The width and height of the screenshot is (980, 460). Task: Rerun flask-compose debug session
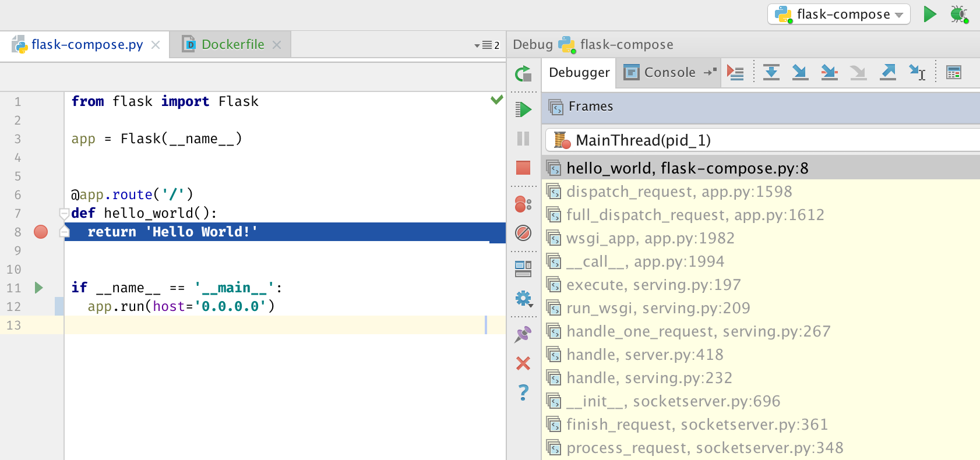pyautogui.click(x=523, y=74)
